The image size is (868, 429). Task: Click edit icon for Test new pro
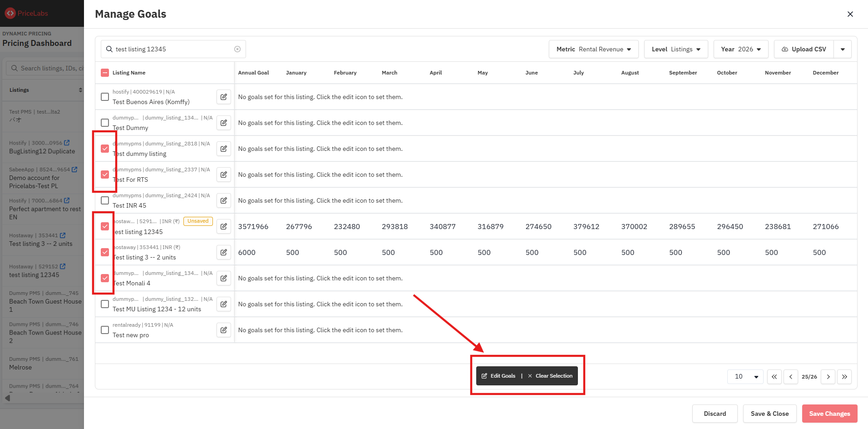click(224, 330)
